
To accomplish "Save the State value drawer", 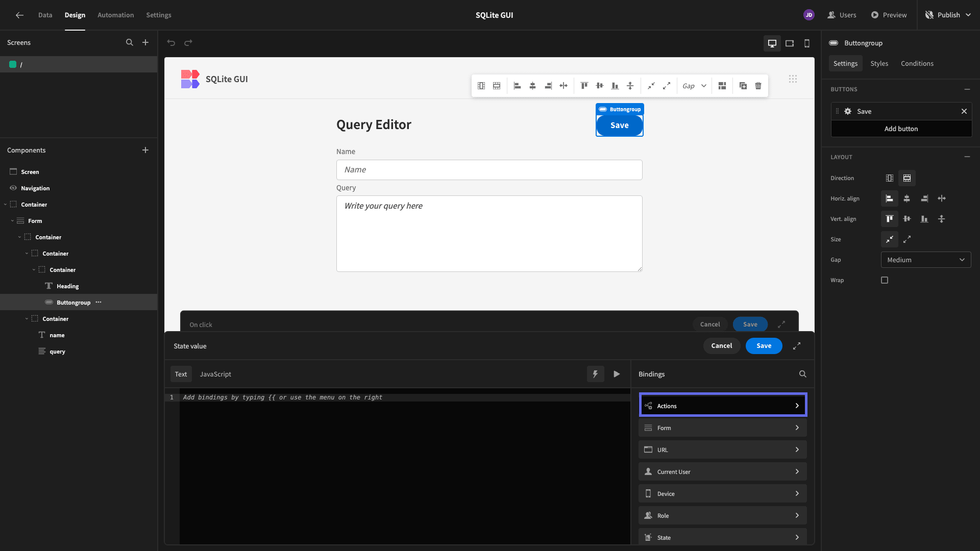I will point(764,346).
